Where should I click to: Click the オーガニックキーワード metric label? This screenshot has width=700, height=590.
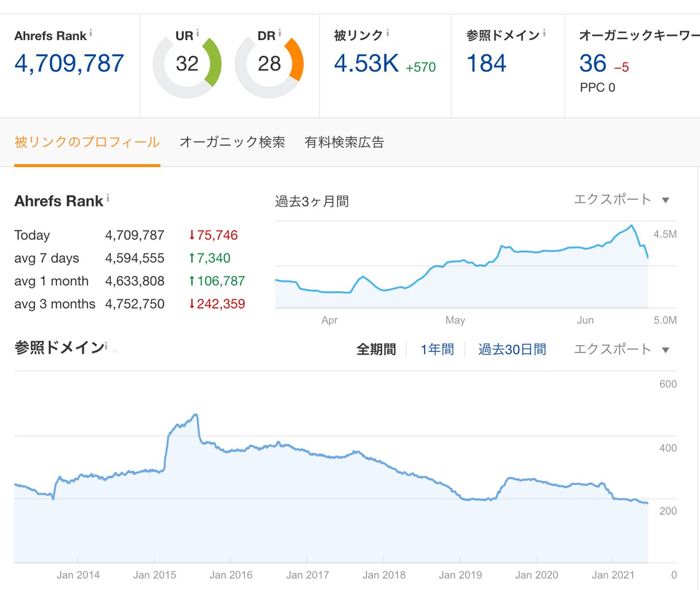coord(639,36)
